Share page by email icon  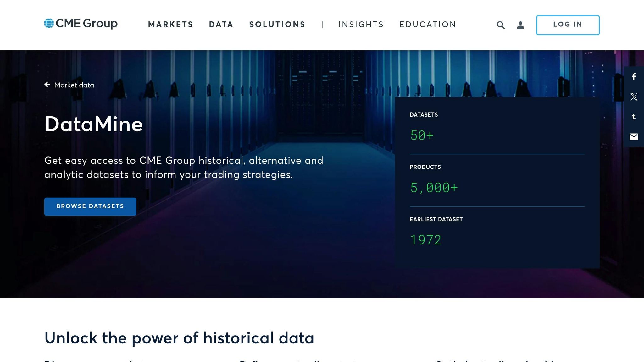click(x=634, y=137)
